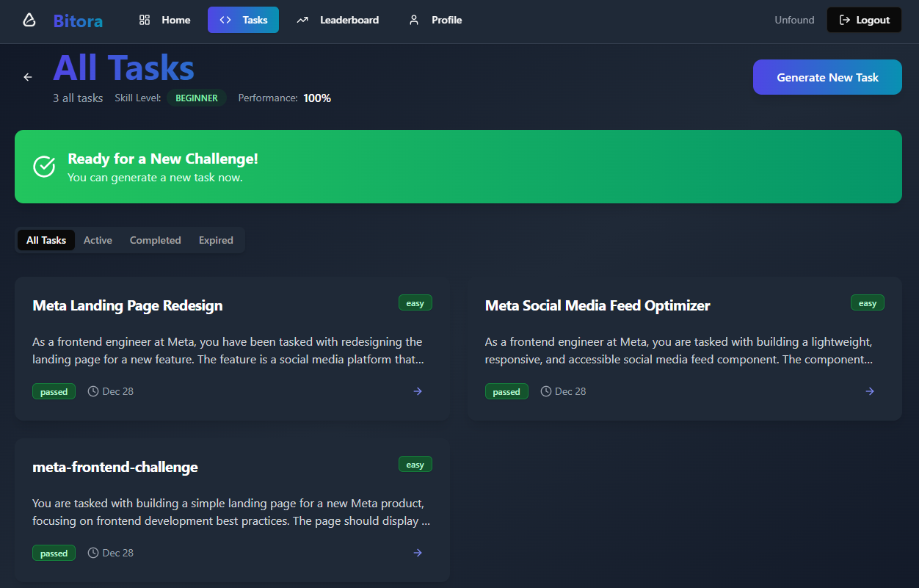Click the checkmark icon in the green banner
The height and width of the screenshot is (588, 919).
43,167
